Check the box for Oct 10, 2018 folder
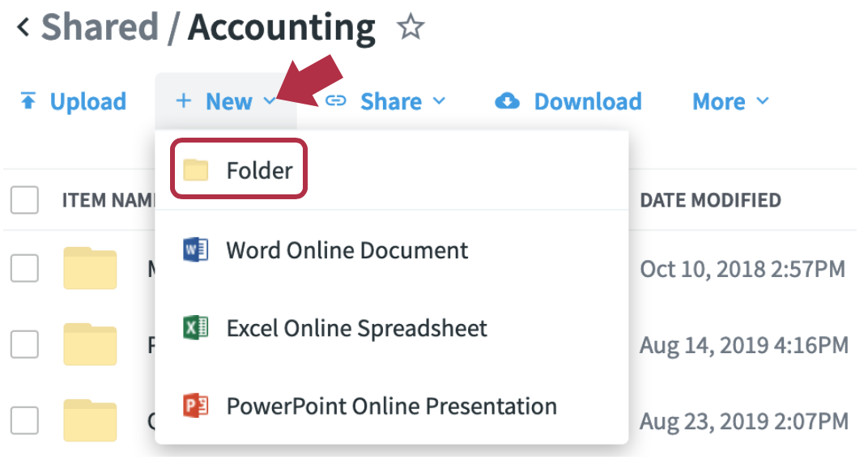 pyautogui.click(x=24, y=268)
